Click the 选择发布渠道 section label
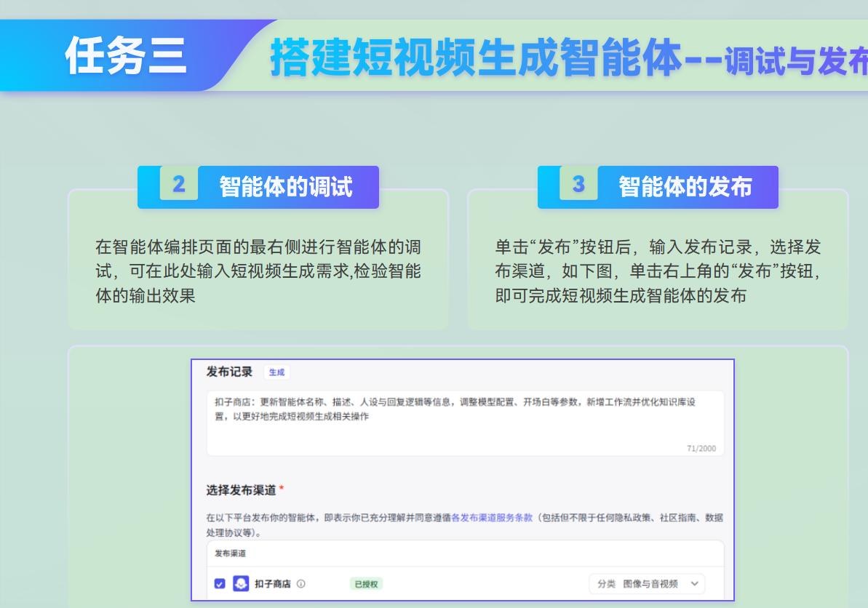868x608 pixels. pos(242,490)
